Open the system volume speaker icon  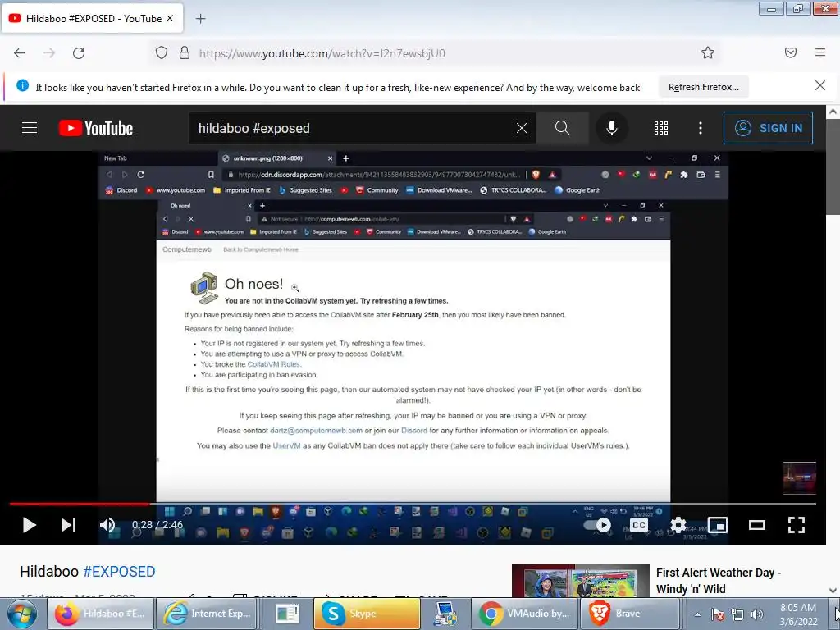(757, 614)
